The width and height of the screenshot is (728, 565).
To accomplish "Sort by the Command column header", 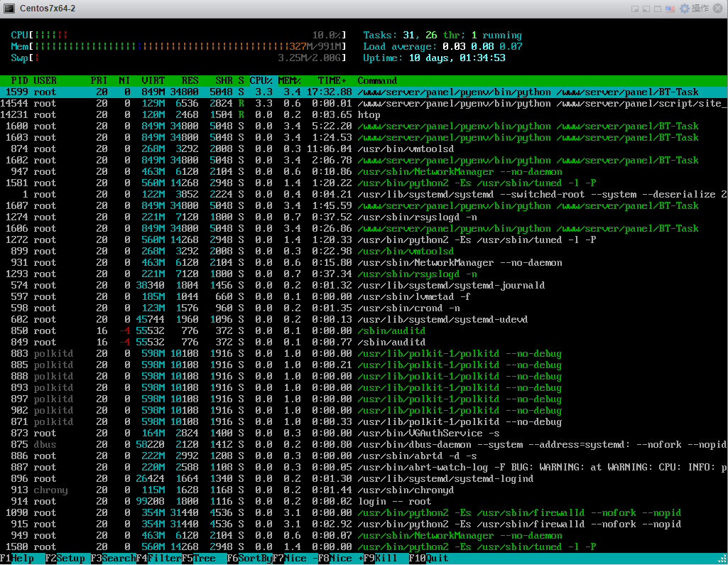I will point(377,80).
